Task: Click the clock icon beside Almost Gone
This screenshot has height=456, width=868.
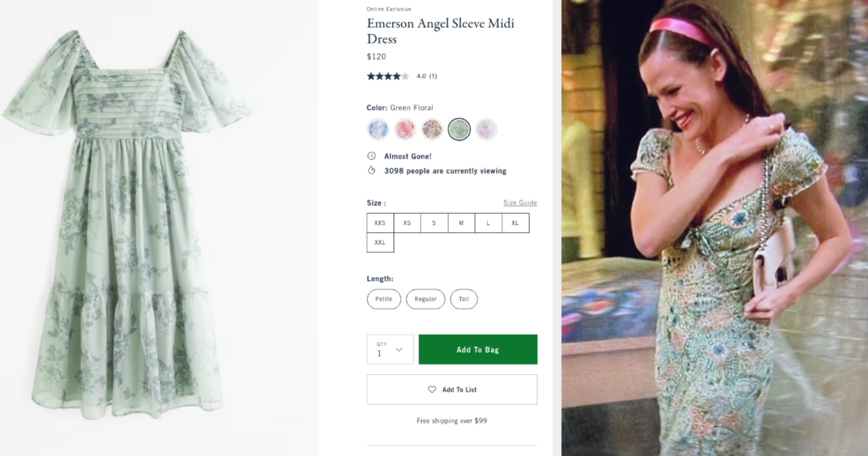Action: tap(371, 156)
